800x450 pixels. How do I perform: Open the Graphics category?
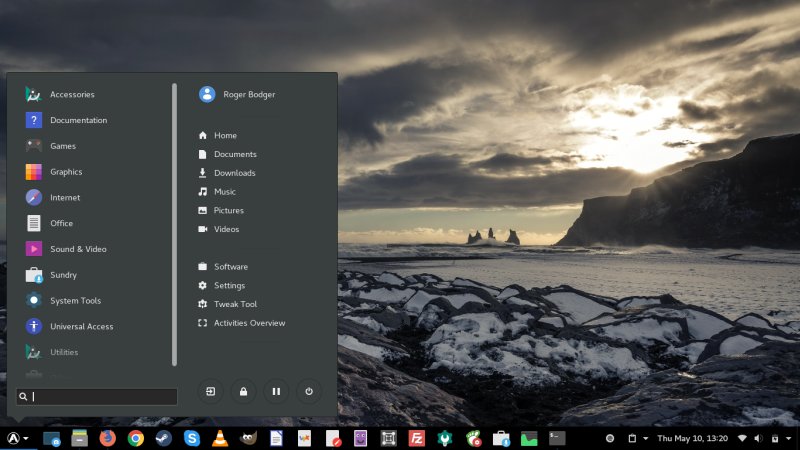(x=66, y=172)
